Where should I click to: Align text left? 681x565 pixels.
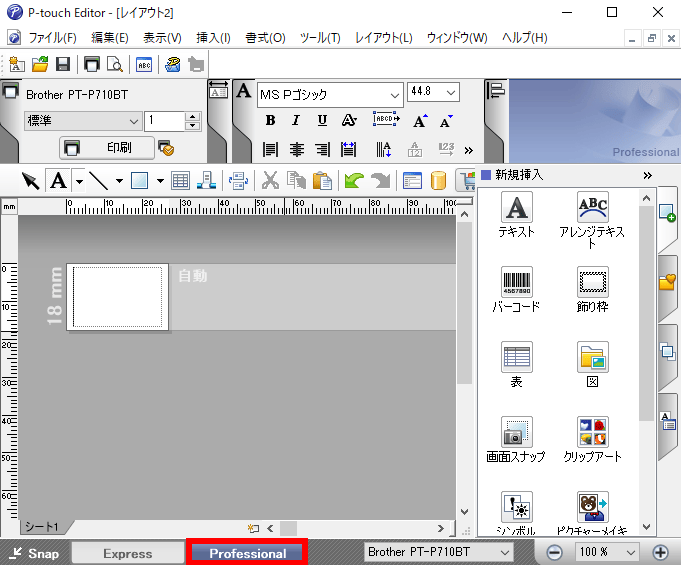click(270, 149)
